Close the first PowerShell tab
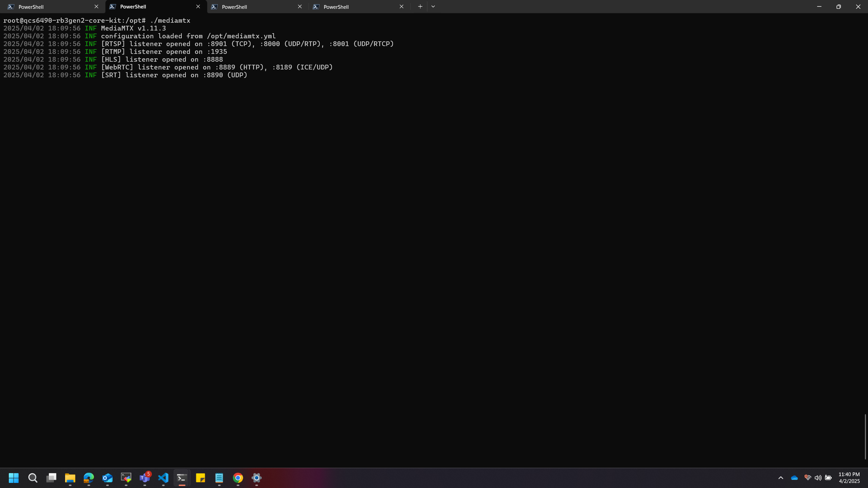868x488 pixels. pos(96,6)
